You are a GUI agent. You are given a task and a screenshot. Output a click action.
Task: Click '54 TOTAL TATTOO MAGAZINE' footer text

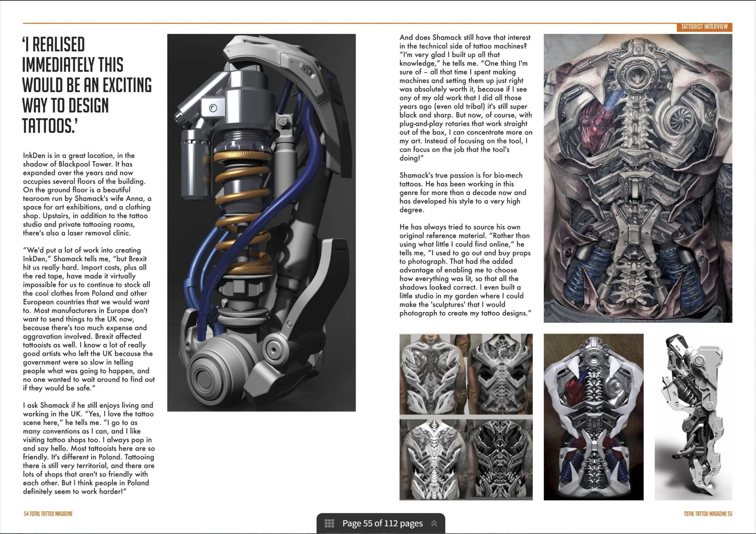pos(48,514)
